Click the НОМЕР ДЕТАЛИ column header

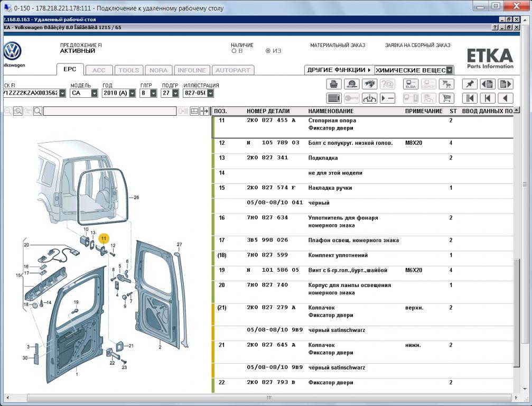coord(268,111)
